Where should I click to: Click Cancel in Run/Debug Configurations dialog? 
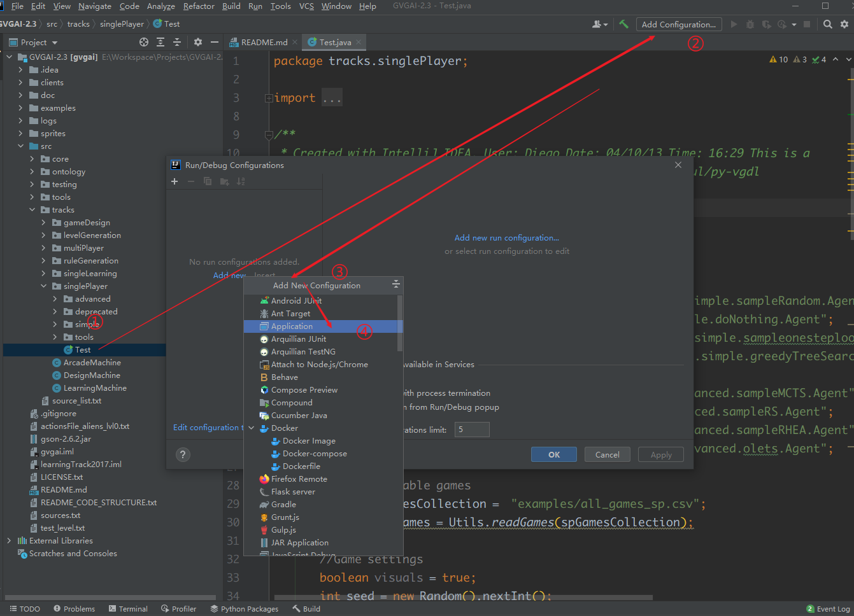pyautogui.click(x=607, y=454)
